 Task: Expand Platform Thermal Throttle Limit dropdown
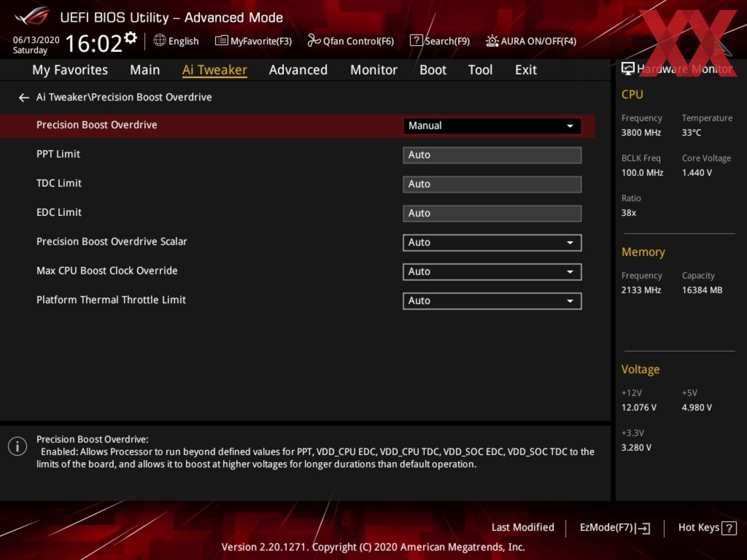(x=492, y=301)
